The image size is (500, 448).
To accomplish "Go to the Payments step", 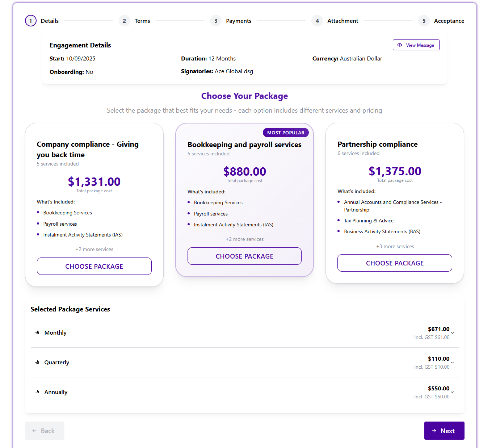I will [x=238, y=21].
